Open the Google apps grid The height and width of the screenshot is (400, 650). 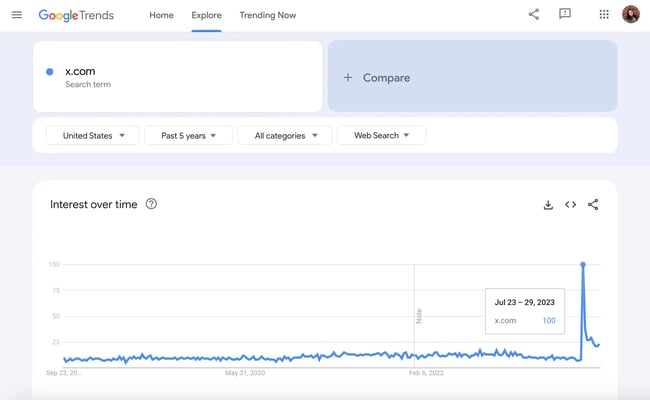604,15
